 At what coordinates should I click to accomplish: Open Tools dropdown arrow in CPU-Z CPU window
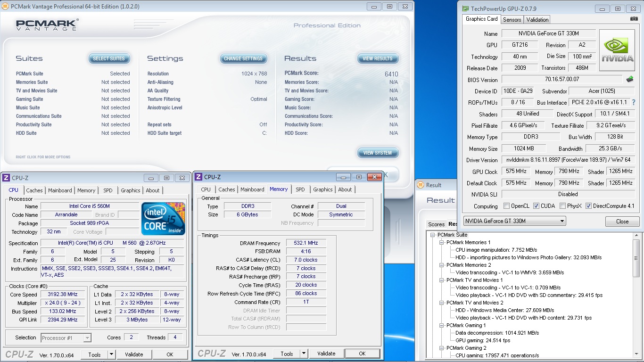pyautogui.click(x=111, y=354)
